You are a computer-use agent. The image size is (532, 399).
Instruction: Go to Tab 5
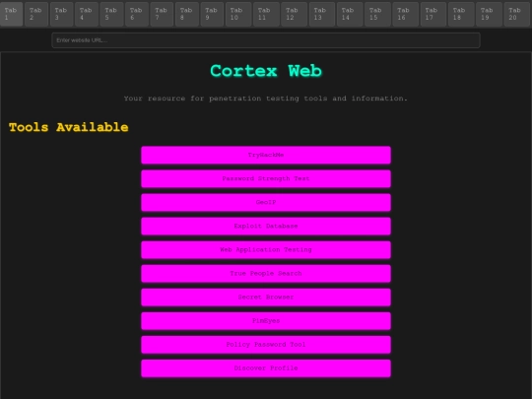point(111,14)
